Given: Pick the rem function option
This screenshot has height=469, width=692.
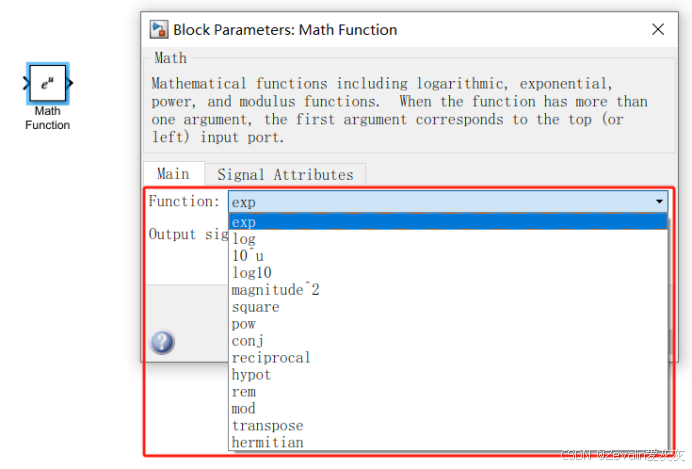Looking at the screenshot, I should (243, 392).
